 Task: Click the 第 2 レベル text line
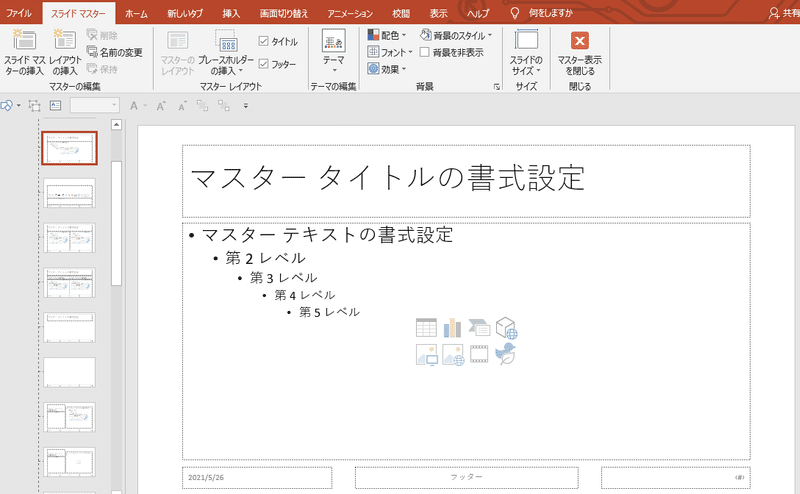pos(265,258)
